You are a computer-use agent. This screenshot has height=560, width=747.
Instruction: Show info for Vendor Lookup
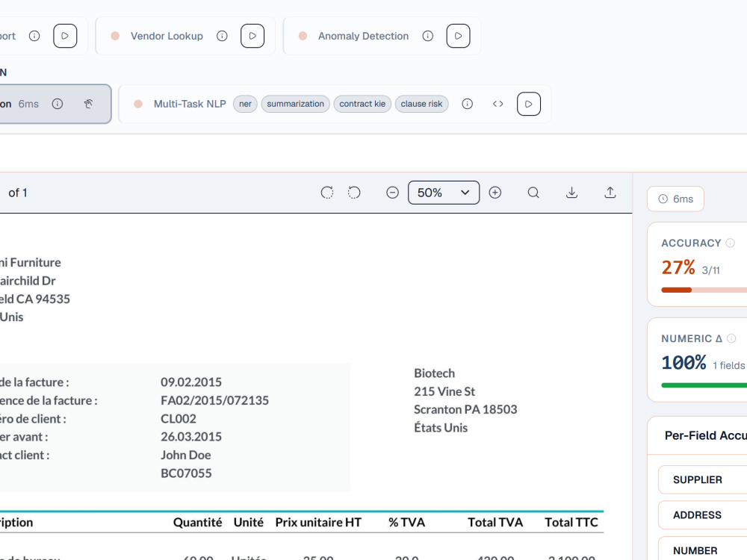pos(222,36)
